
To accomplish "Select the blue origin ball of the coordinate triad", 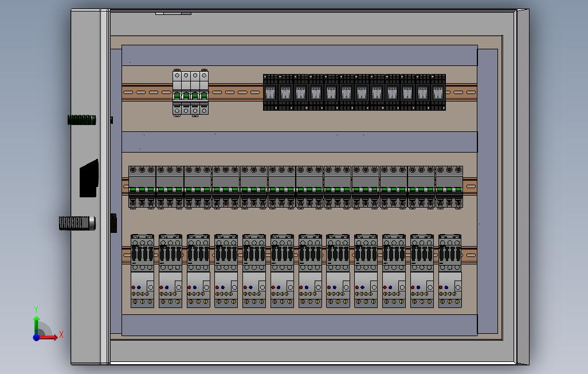I will point(36,338).
